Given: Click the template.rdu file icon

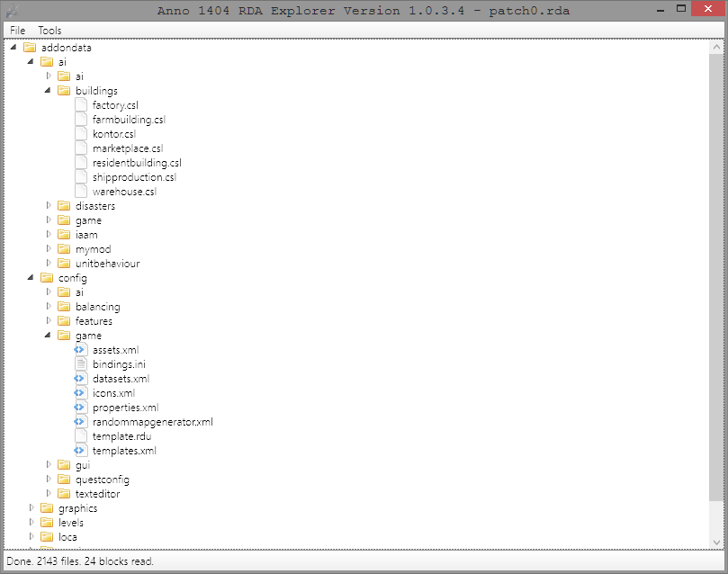Looking at the screenshot, I should pos(81,435).
